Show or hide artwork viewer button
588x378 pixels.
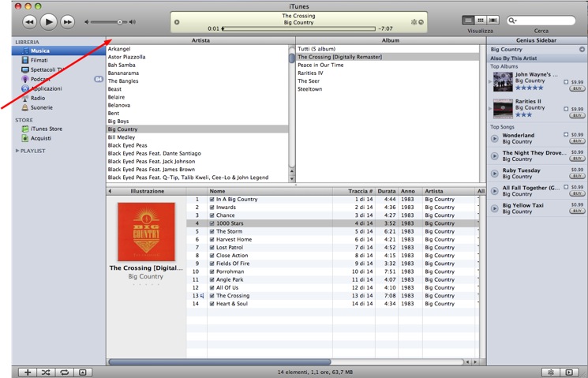[x=83, y=372]
